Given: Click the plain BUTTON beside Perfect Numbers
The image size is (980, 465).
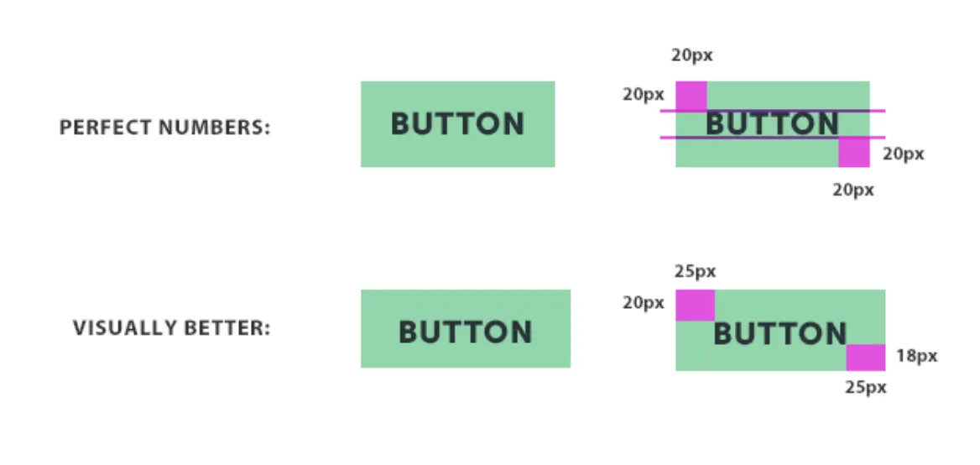Looking at the screenshot, I should click(457, 124).
